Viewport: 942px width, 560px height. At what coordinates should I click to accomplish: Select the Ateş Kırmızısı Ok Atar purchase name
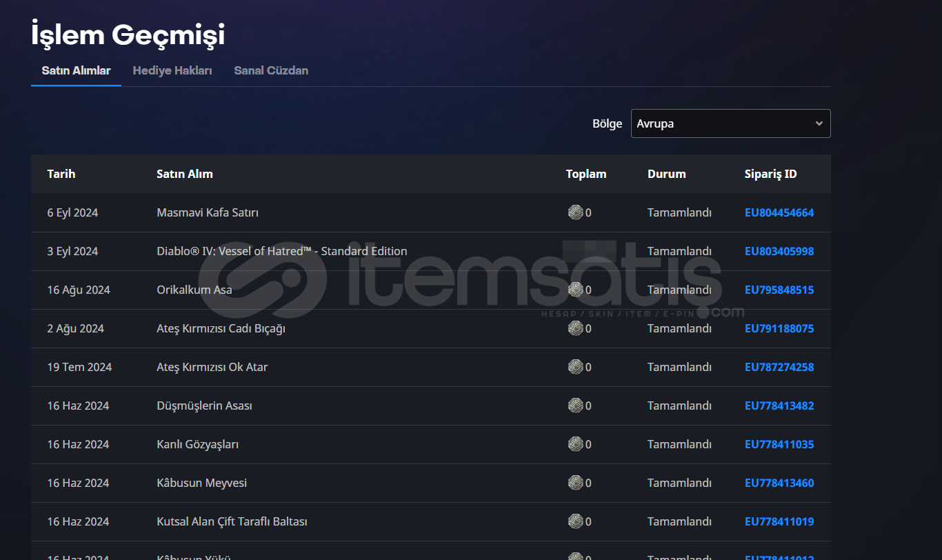click(x=212, y=367)
